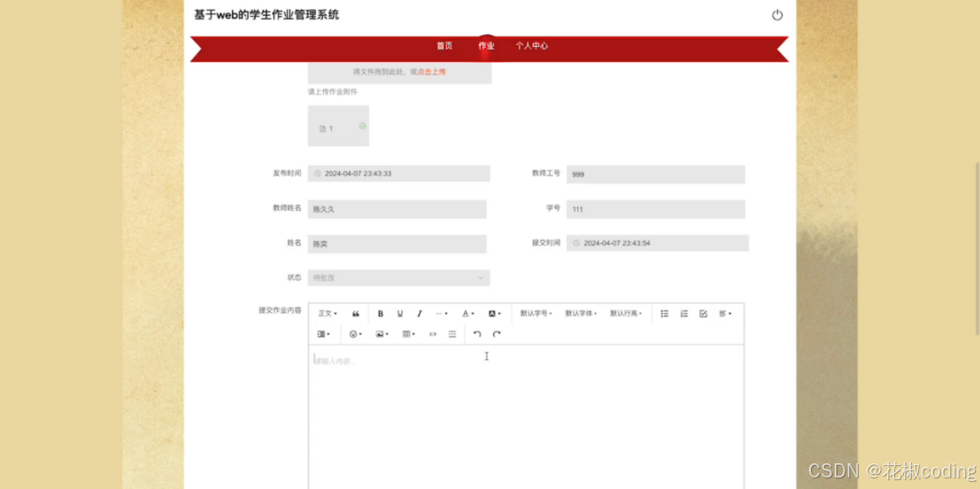Toggle underline formatting
Viewport: 980px width, 489px height.
pos(400,314)
